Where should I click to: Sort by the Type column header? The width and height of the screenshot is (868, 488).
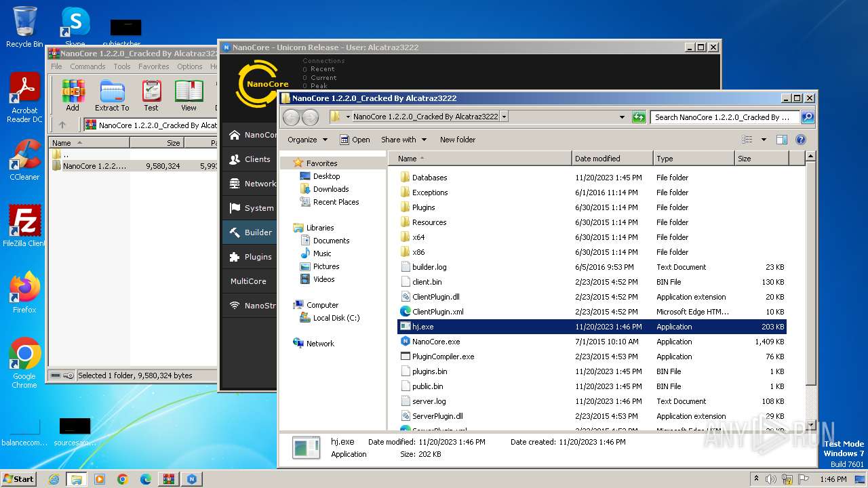point(694,159)
